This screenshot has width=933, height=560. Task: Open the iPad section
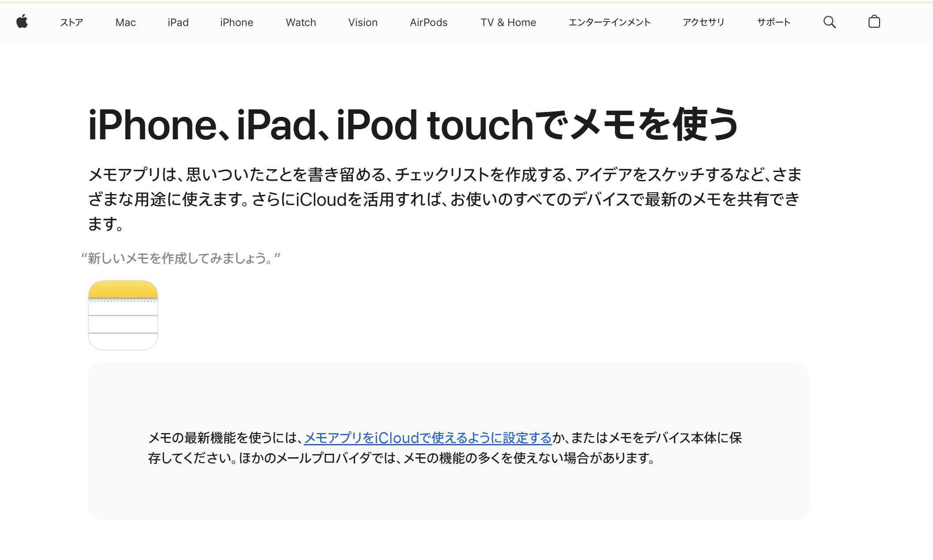178,22
